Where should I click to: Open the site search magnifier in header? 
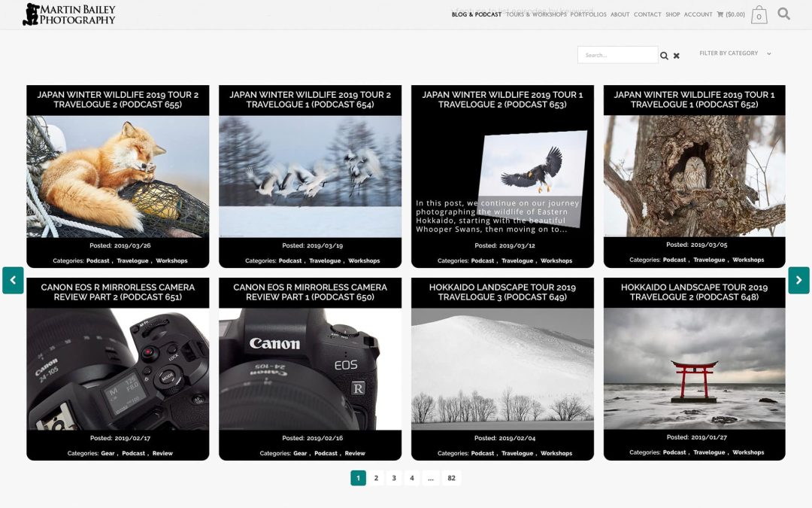tap(783, 14)
